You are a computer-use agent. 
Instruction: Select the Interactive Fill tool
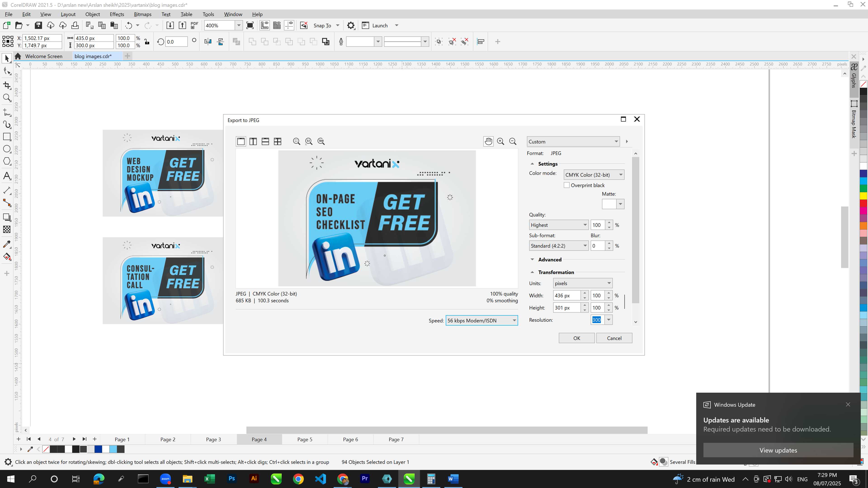[x=7, y=257]
